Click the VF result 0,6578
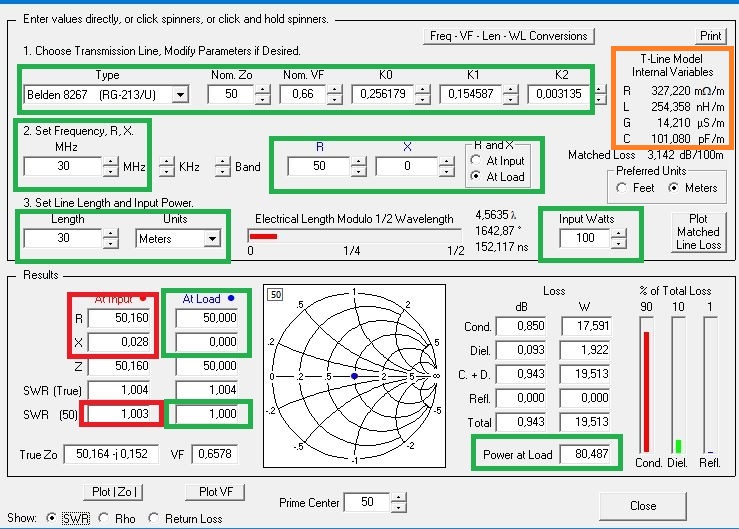 click(214, 454)
